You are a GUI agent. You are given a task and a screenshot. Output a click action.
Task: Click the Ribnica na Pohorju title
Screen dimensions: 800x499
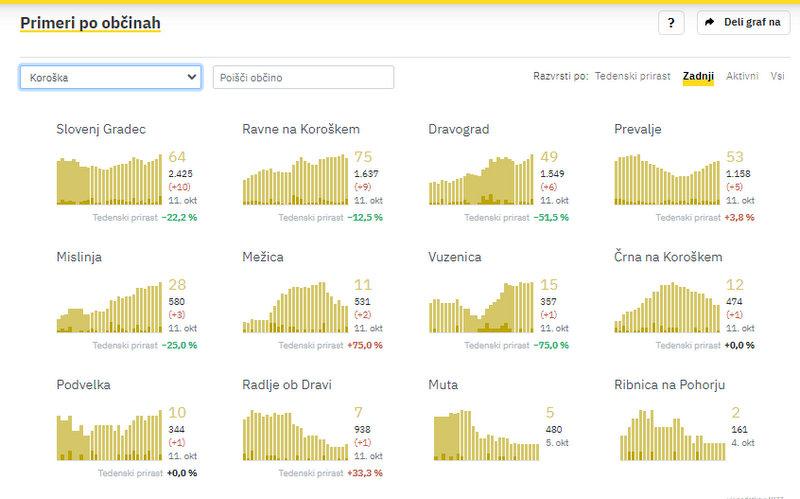tap(669, 384)
